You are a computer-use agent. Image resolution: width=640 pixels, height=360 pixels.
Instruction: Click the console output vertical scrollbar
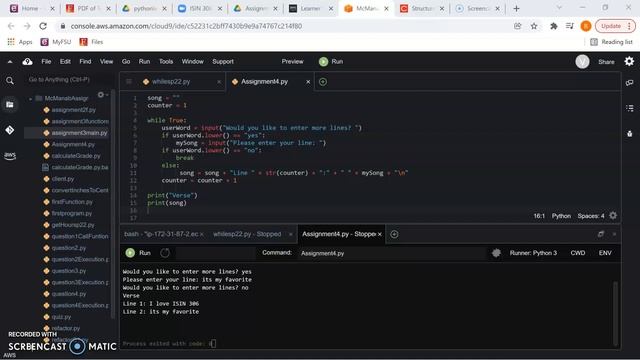(x=615, y=314)
